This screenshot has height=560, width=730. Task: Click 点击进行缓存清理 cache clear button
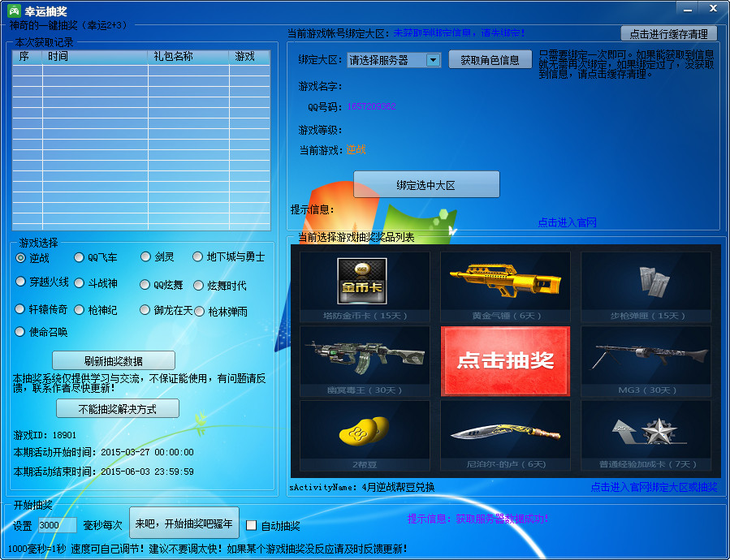point(668,33)
